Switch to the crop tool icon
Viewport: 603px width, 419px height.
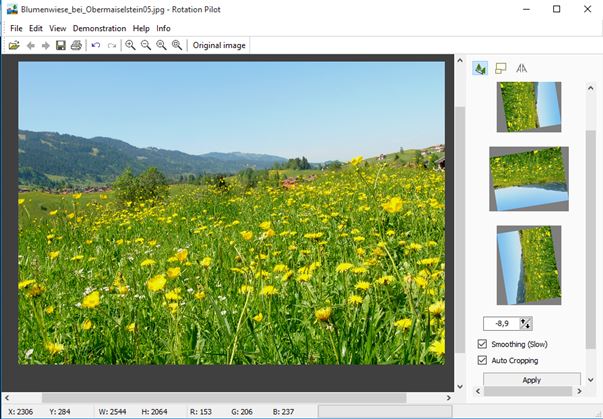click(x=501, y=68)
